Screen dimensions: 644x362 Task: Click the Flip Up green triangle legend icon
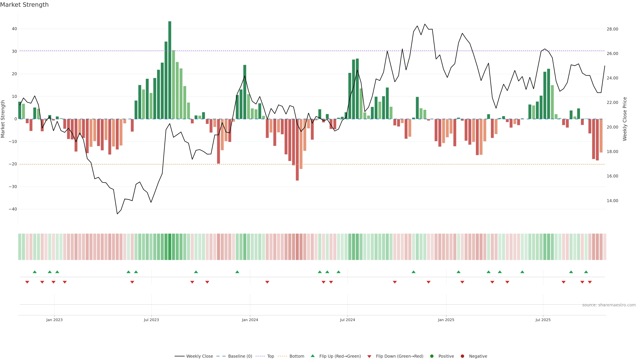(312, 356)
